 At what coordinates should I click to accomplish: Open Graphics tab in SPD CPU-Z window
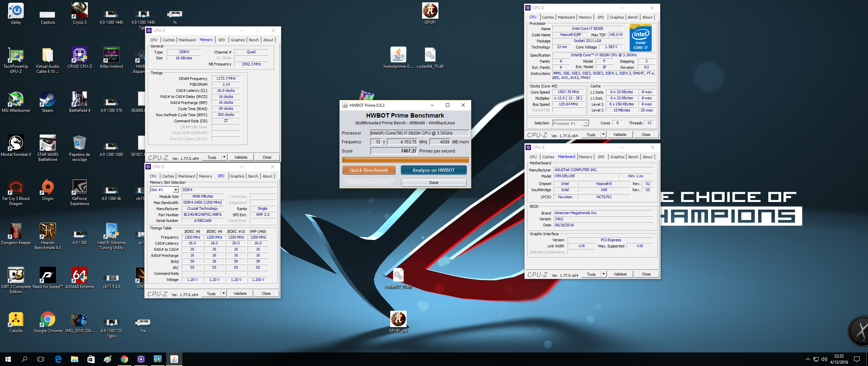click(237, 176)
